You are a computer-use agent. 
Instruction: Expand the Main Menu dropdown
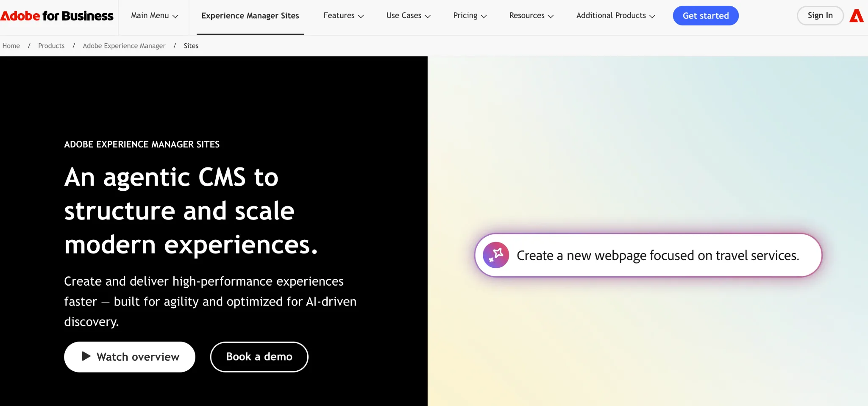click(x=154, y=16)
